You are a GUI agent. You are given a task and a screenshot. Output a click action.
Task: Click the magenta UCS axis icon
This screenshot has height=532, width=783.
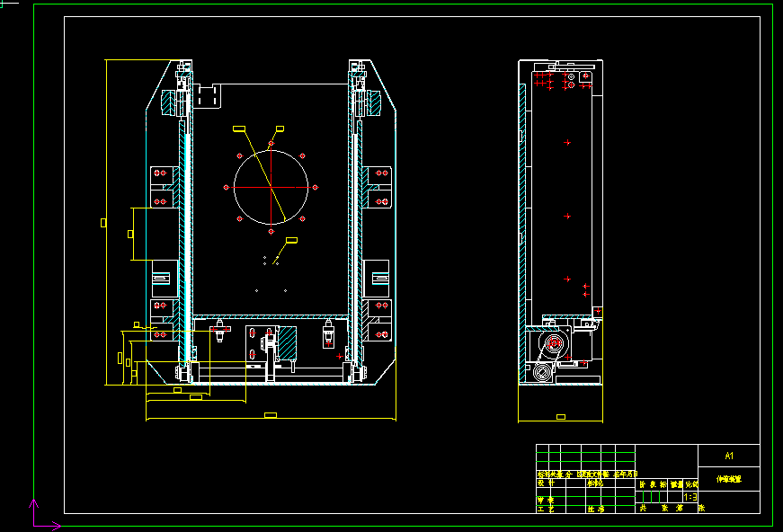click(46, 513)
